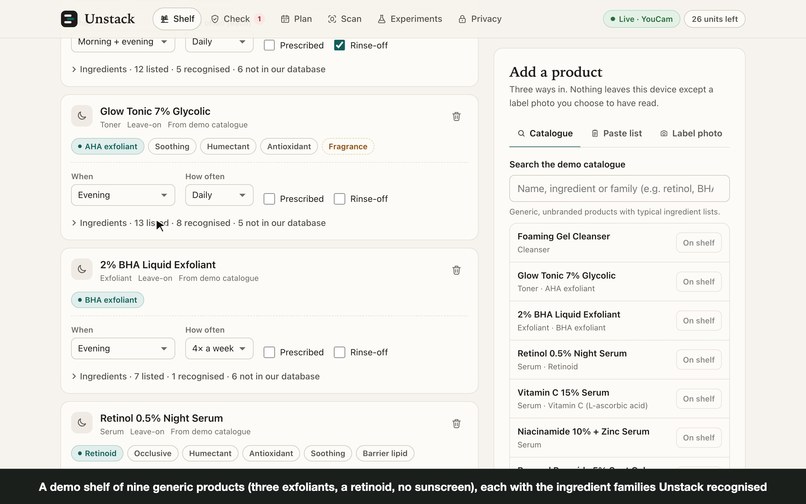This screenshot has width=806, height=504.
Task: Uncheck Rinse-off in the top product card
Action: [339, 45]
